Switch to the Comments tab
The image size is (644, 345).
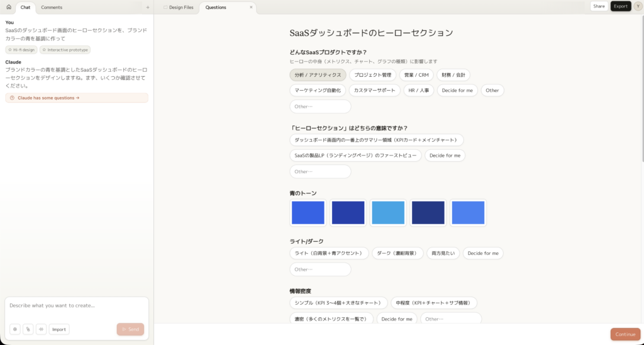click(52, 8)
